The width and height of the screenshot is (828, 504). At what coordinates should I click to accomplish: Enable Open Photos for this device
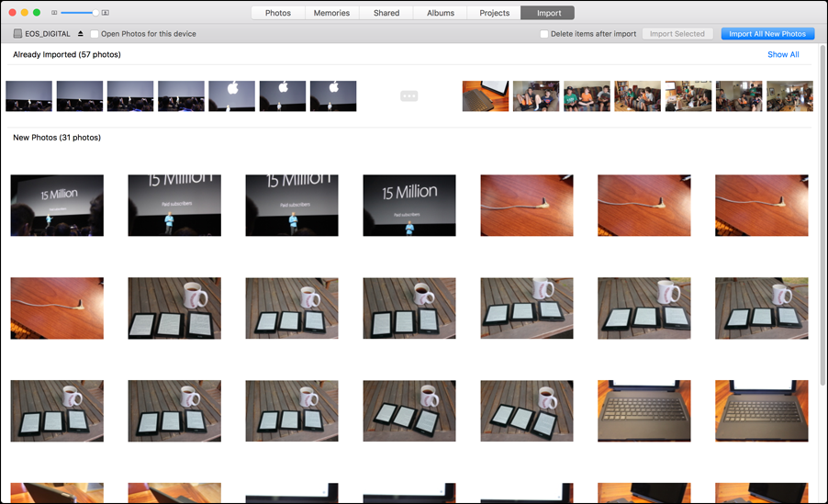(95, 34)
